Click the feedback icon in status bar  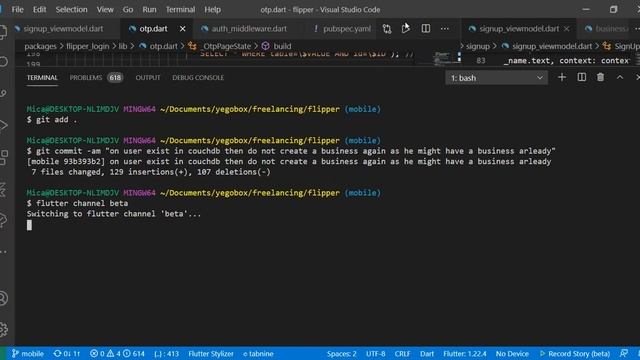click(x=623, y=353)
